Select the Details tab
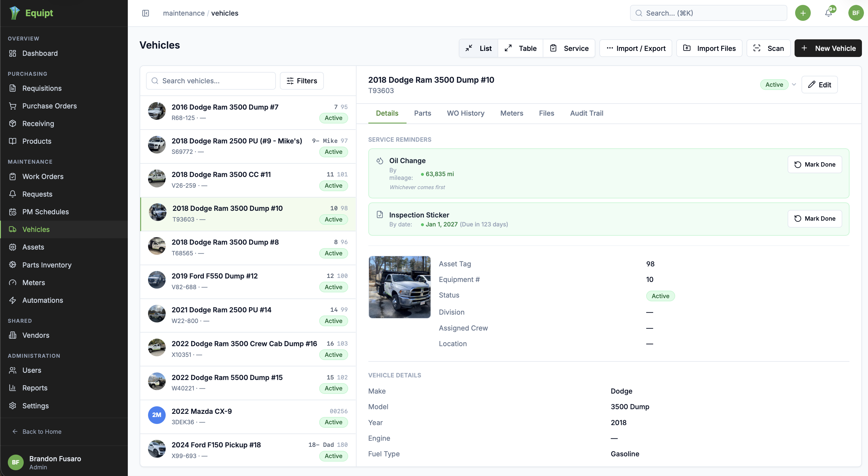Viewport: 868px width, 476px height. click(387, 113)
